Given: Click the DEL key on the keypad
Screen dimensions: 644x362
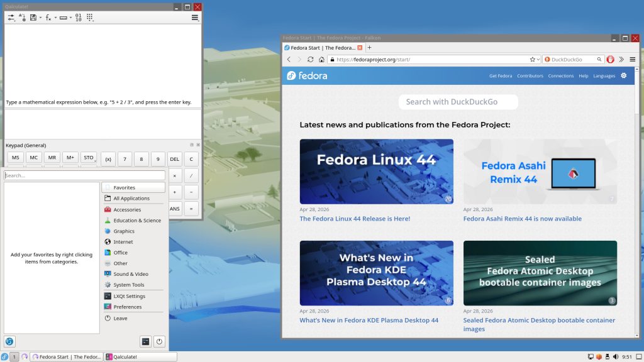Looking at the screenshot, I should pos(175,159).
